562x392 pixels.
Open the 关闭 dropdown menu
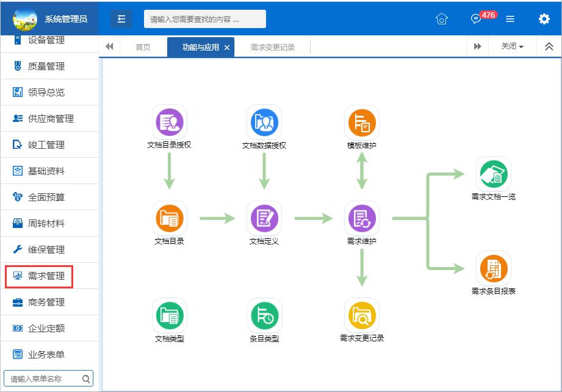coord(512,46)
